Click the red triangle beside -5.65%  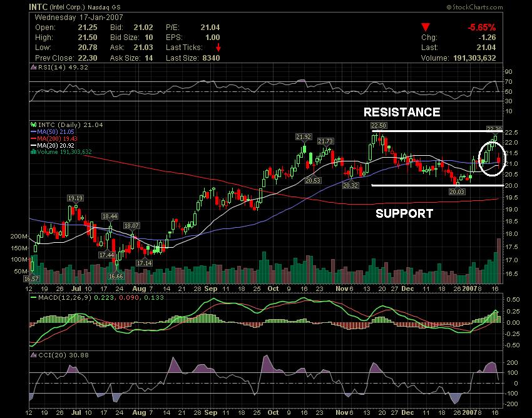(426, 27)
